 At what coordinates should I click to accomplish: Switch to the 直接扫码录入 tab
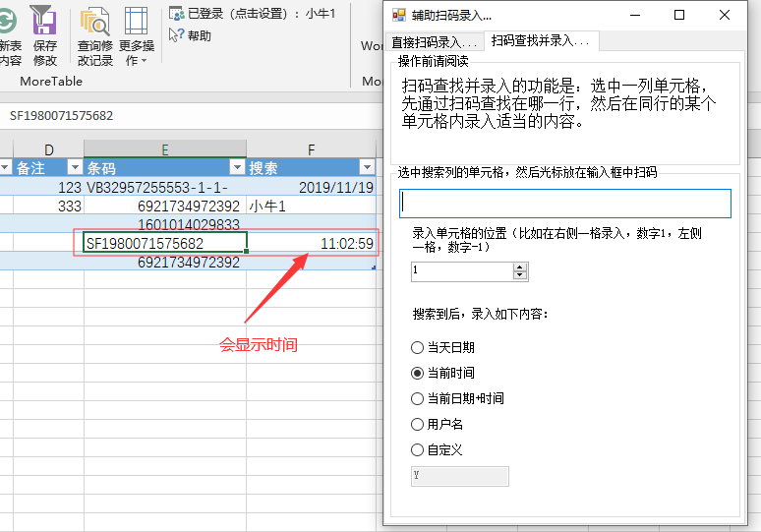click(x=434, y=42)
